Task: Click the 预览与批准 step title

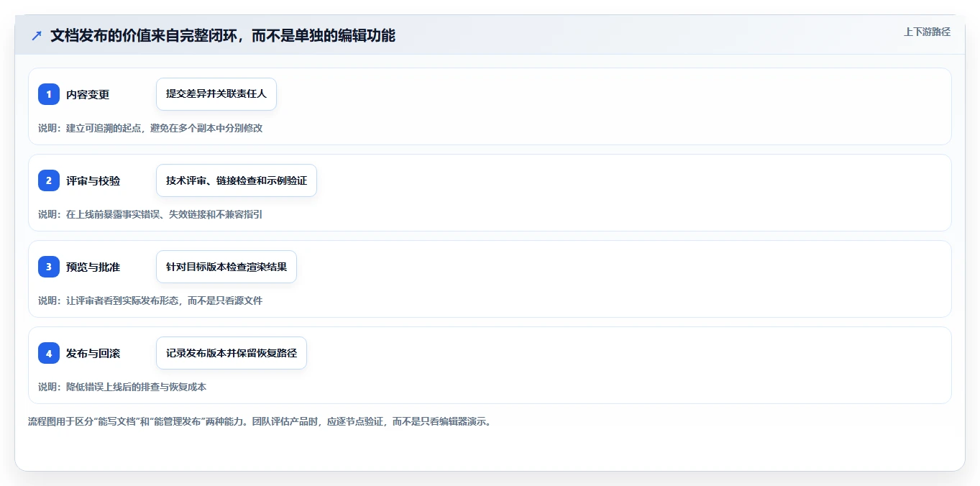Action: tap(93, 267)
